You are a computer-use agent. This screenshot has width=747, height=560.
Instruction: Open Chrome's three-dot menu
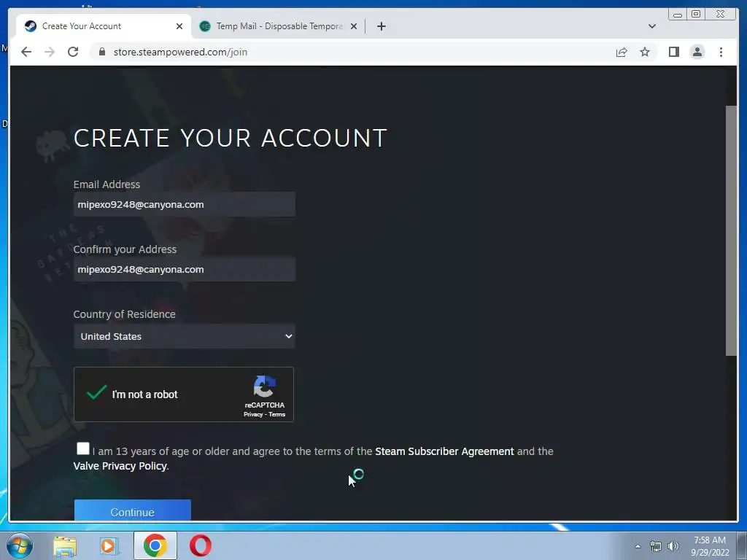coord(721,52)
